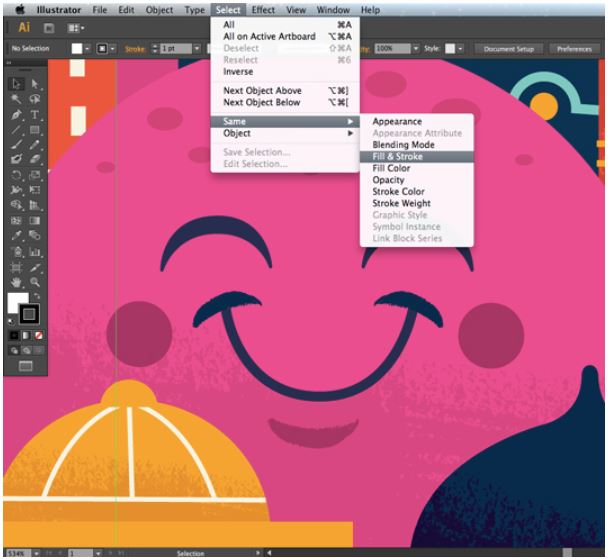Select the Perspective Grid tool

(x=35, y=205)
